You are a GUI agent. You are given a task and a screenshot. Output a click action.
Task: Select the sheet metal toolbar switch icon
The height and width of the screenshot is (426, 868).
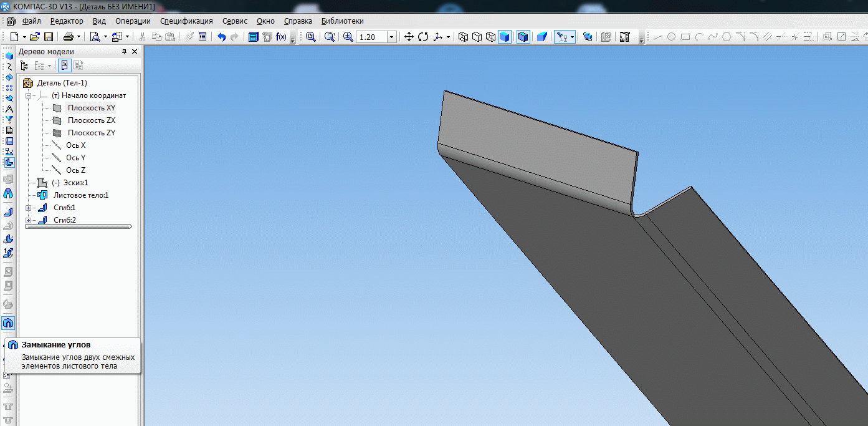point(9,163)
